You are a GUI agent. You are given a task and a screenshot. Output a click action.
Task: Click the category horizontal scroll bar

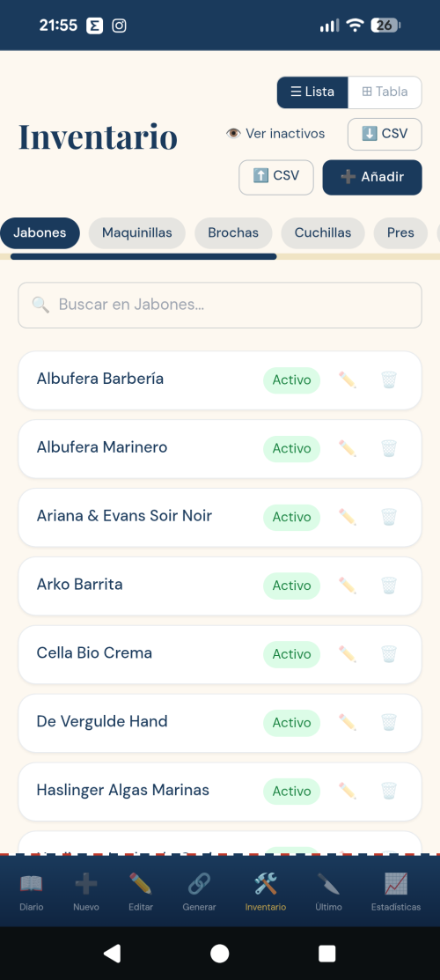[143, 256]
